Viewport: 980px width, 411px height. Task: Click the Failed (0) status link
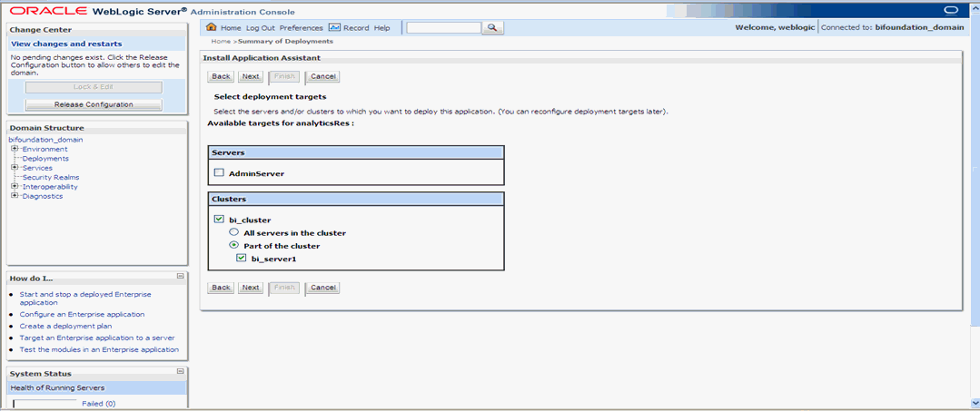coord(99,404)
